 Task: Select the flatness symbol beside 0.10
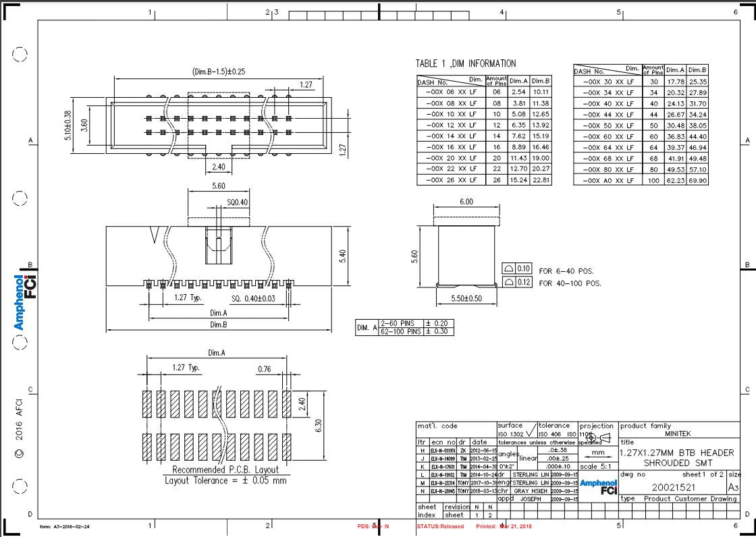coord(509,268)
